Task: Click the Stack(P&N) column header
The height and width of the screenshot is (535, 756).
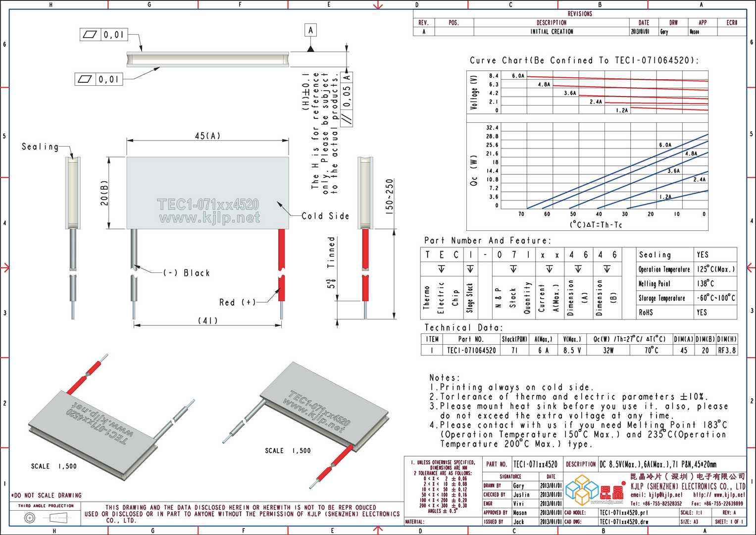Action: (x=514, y=339)
